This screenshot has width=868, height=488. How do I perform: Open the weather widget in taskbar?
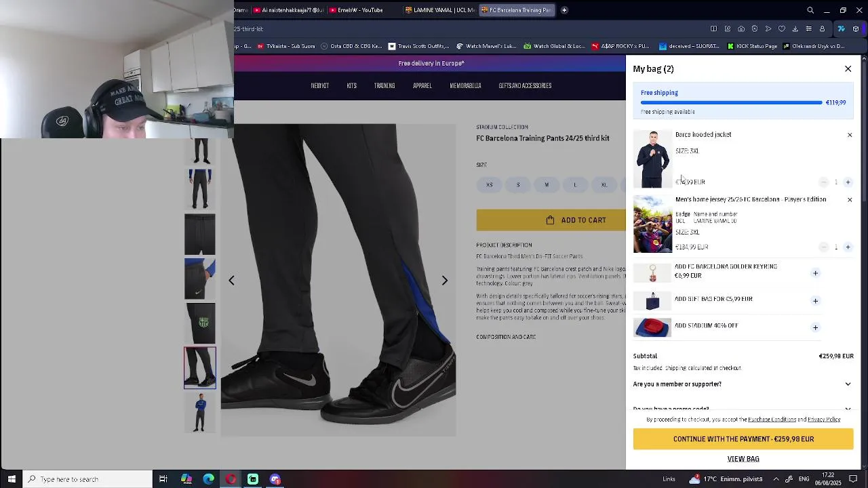coord(725,479)
